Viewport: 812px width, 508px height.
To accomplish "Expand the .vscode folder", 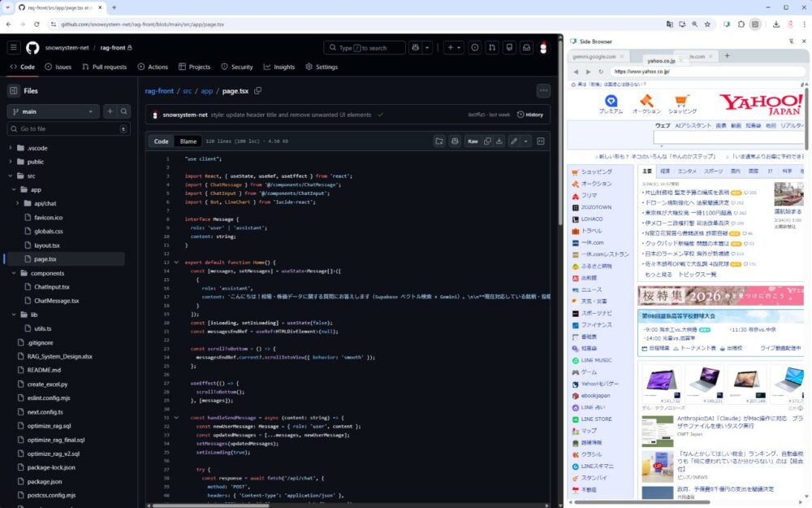I will (x=10, y=148).
